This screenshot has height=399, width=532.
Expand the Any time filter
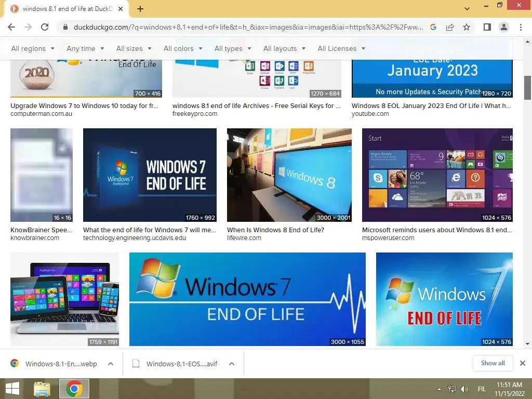(x=85, y=48)
